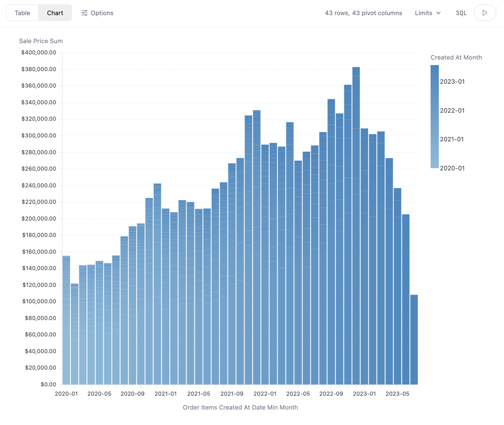Screen dimensions: 504x425
Task: Click the Order Items Created At Date axis title
Action: 240,407
